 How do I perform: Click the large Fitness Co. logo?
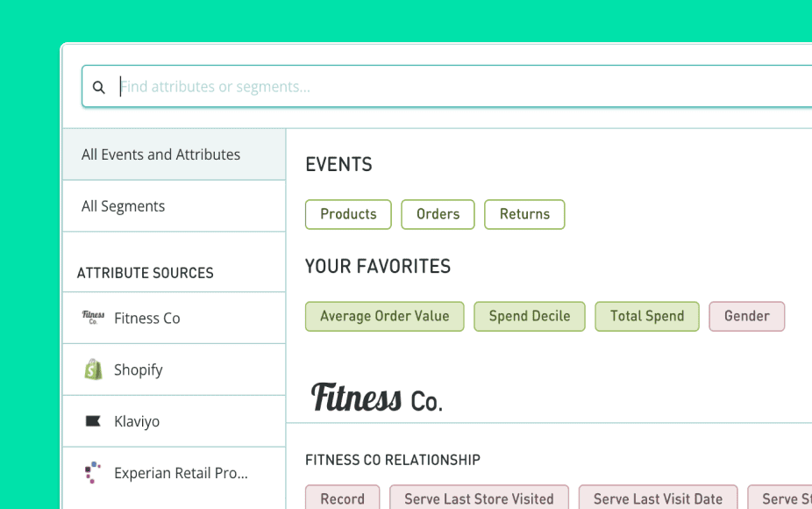pyautogui.click(x=376, y=398)
